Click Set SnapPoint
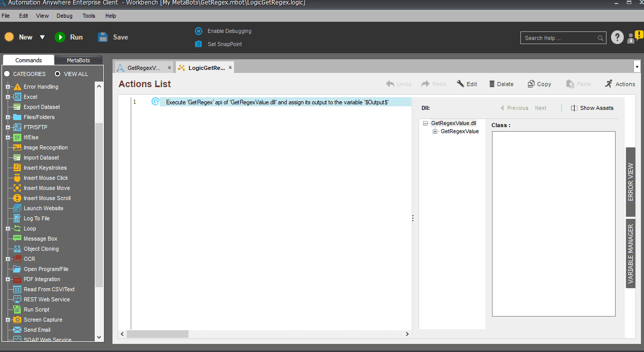The width and height of the screenshot is (644, 352). coord(218,44)
